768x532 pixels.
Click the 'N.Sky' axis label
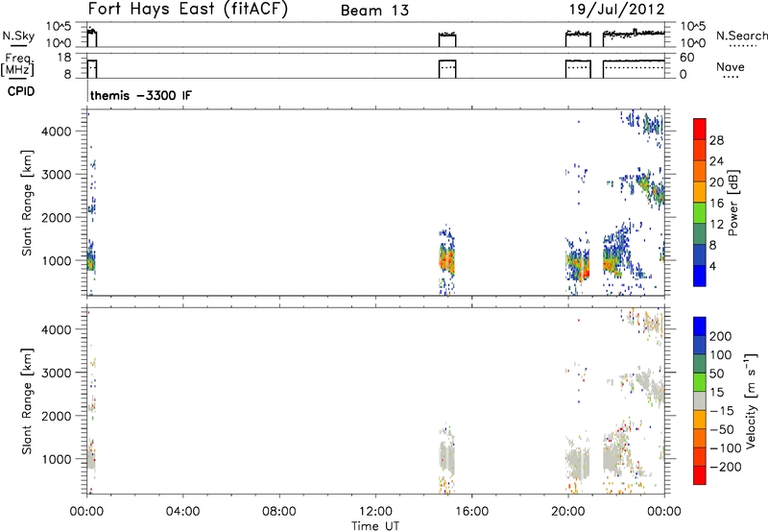(18, 36)
